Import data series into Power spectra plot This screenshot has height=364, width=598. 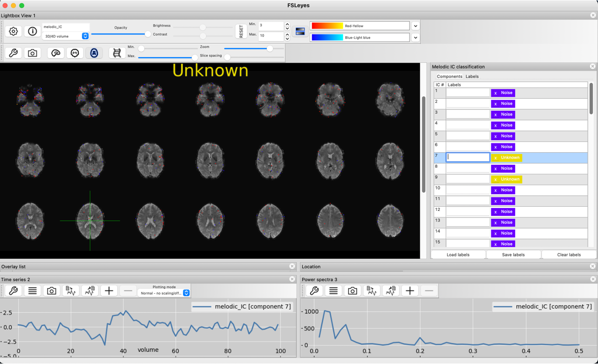(372, 291)
